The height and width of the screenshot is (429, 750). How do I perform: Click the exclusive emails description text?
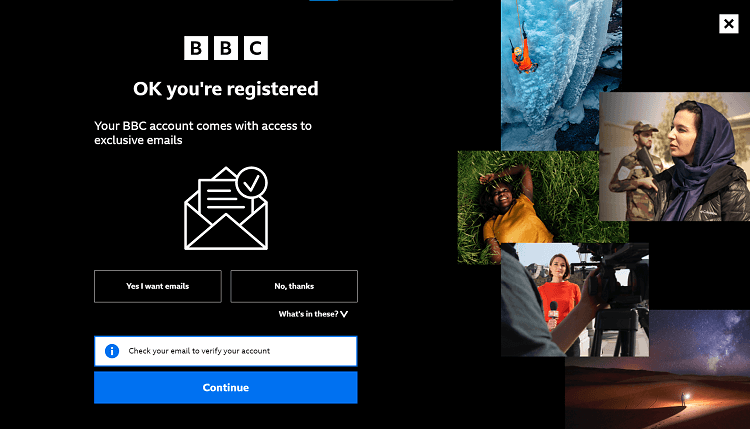point(203,133)
